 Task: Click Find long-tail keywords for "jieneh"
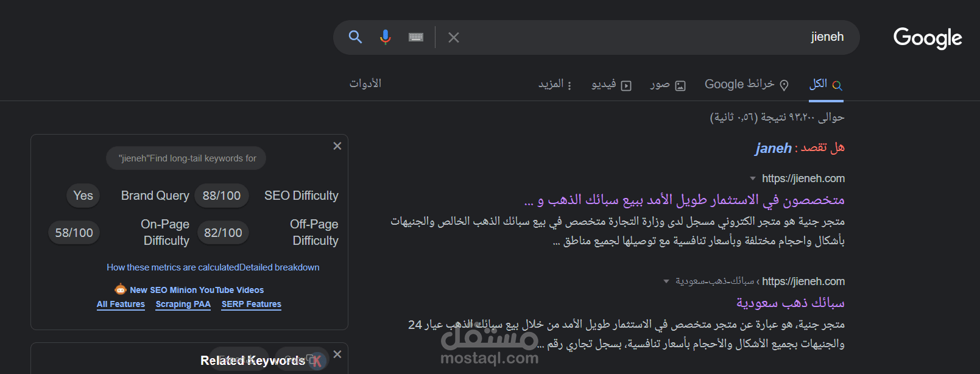[x=187, y=158]
